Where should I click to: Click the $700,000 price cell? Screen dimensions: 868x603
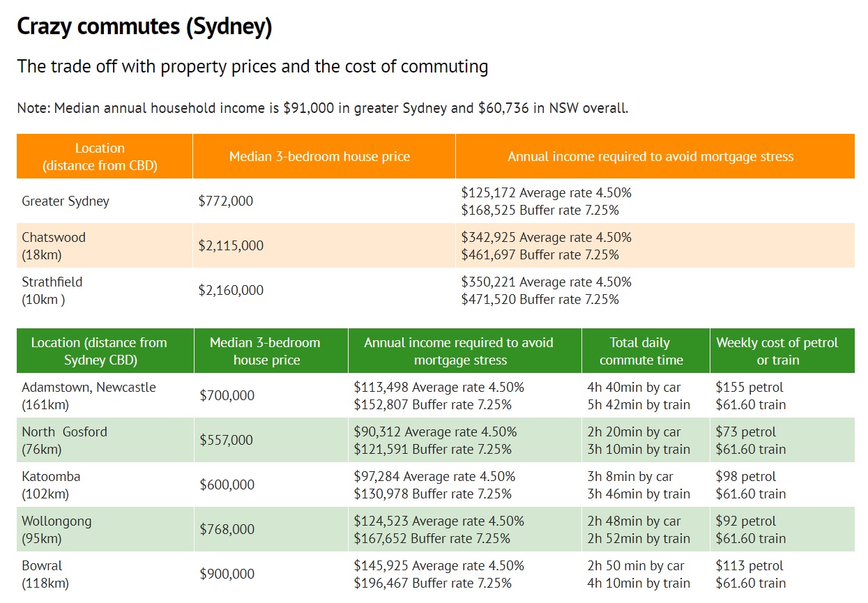tap(271, 396)
